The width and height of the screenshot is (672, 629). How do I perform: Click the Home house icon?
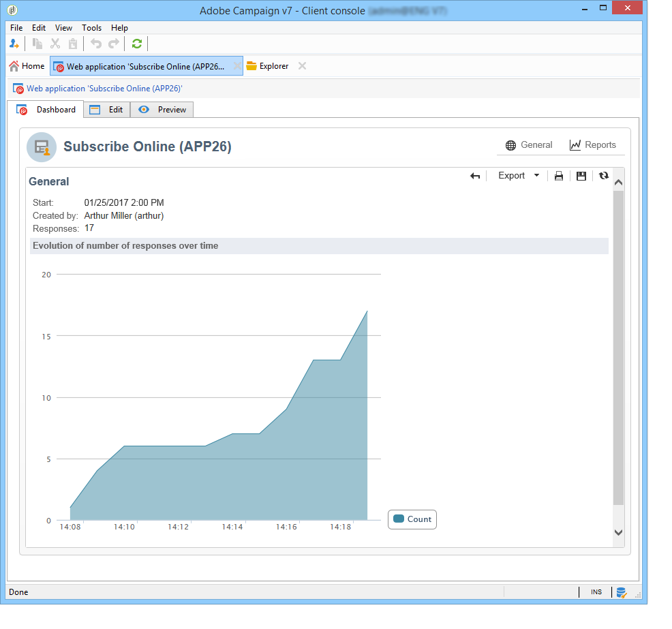14,66
